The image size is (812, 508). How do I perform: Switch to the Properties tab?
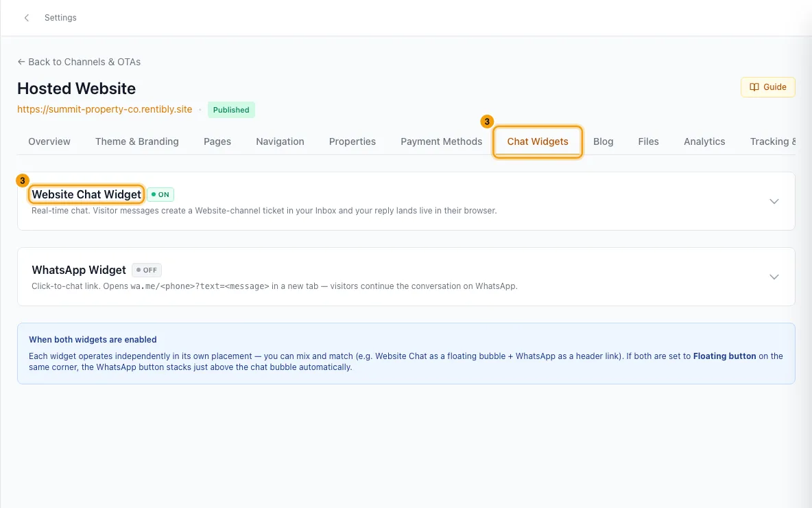pos(352,141)
